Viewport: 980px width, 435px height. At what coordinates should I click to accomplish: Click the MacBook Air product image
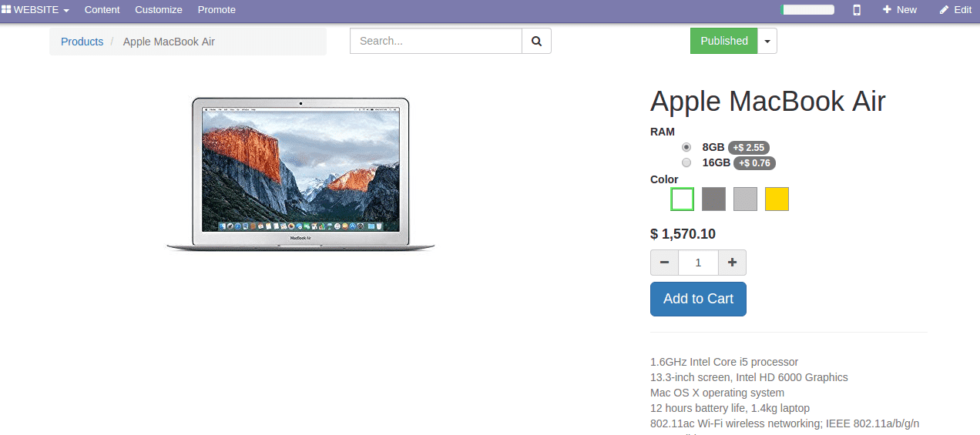300,174
